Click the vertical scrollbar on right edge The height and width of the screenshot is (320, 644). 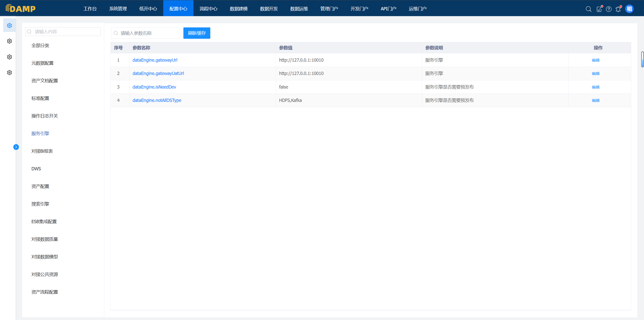(x=642, y=59)
